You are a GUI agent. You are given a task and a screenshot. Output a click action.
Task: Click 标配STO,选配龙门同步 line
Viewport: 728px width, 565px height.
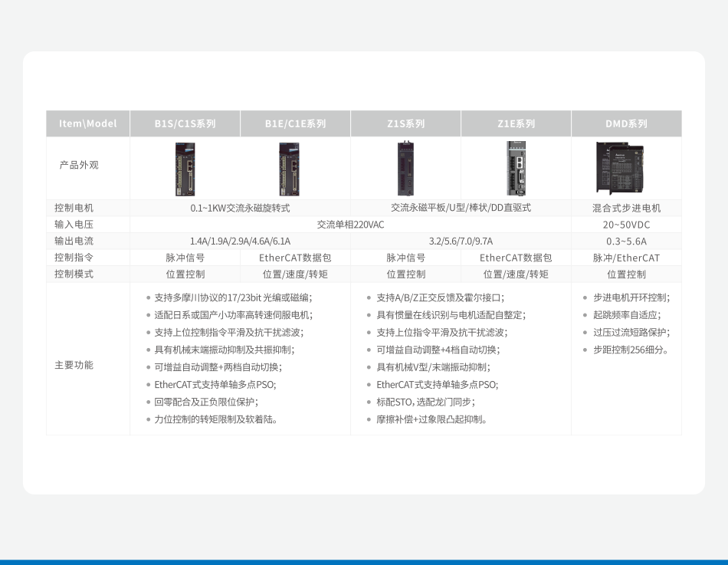426,402
